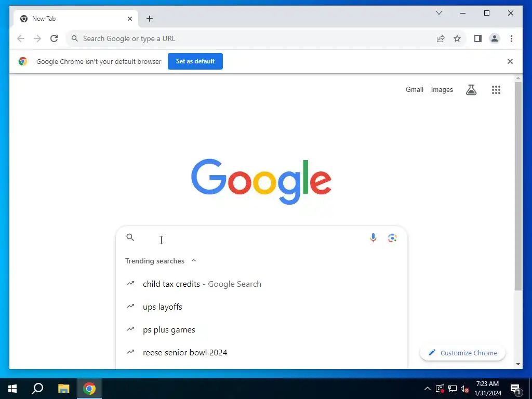Image resolution: width=532 pixels, height=399 pixels.
Task: Collapse the Trending searches list
Action: coord(194,261)
